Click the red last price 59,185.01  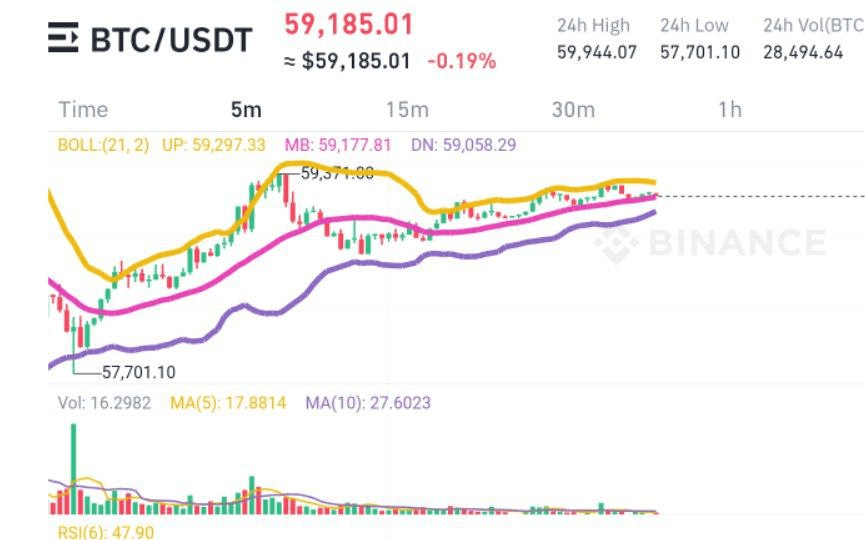click(349, 25)
